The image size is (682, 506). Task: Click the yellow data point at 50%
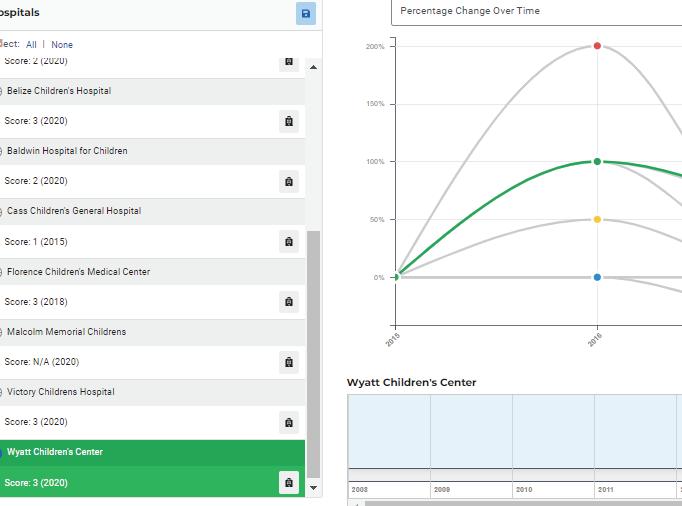pyautogui.click(x=597, y=219)
